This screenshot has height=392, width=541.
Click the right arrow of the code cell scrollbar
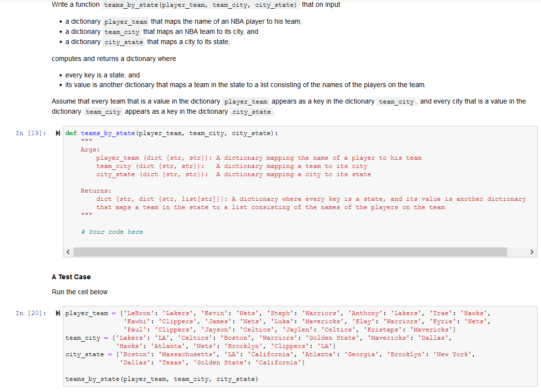(532, 252)
